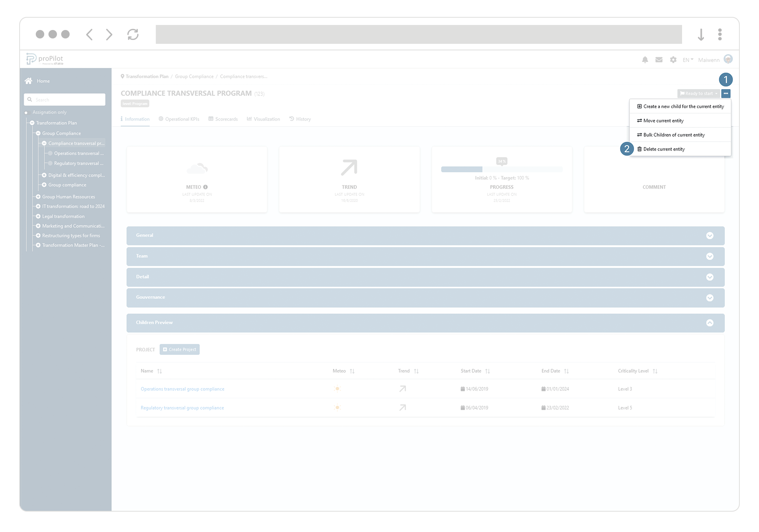Click Maiwenn user avatar
Viewport: 759px width, 532px height.
[x=728, y=59]
